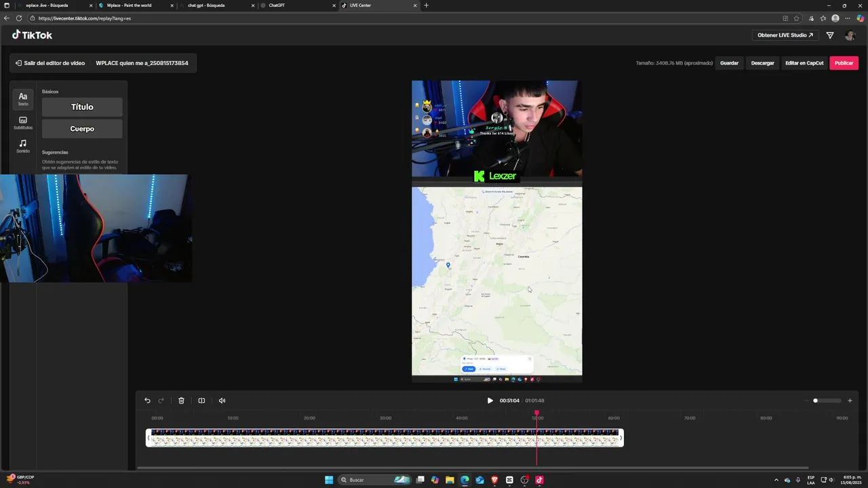Open a new browser tab
The width and height of the screenshot is (868, 488).
pos(426,5)
